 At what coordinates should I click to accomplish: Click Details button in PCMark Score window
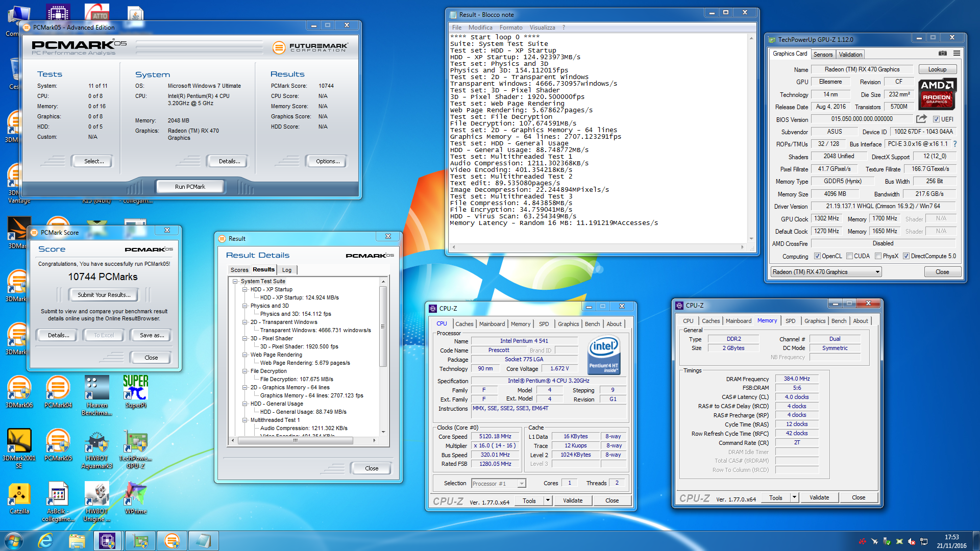[58, 335]
